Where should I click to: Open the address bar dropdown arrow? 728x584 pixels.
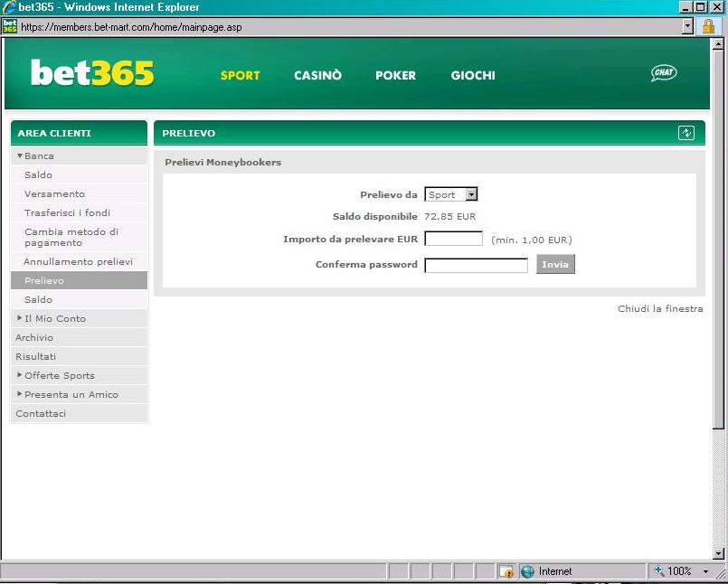(x=688, y=26)
